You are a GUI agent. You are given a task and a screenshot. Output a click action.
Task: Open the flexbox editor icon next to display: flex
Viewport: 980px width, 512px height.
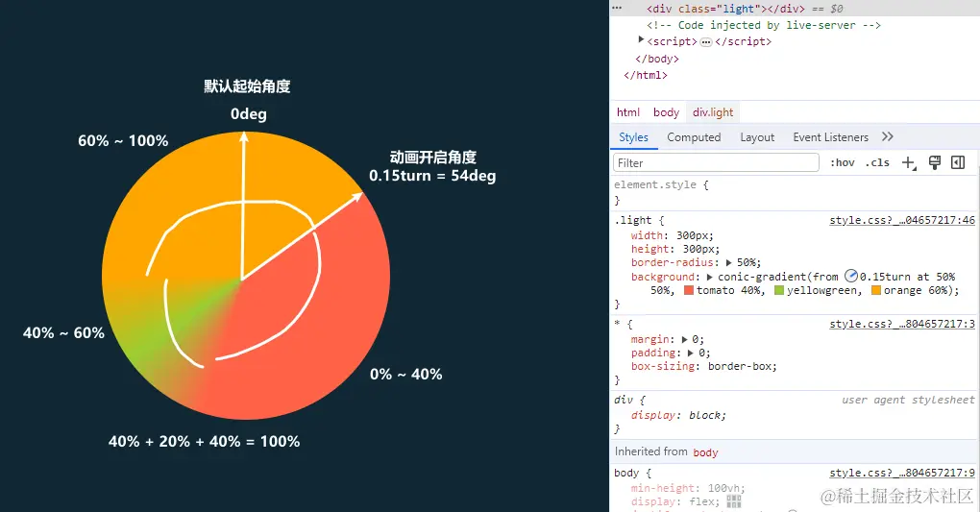coord(734,501)
